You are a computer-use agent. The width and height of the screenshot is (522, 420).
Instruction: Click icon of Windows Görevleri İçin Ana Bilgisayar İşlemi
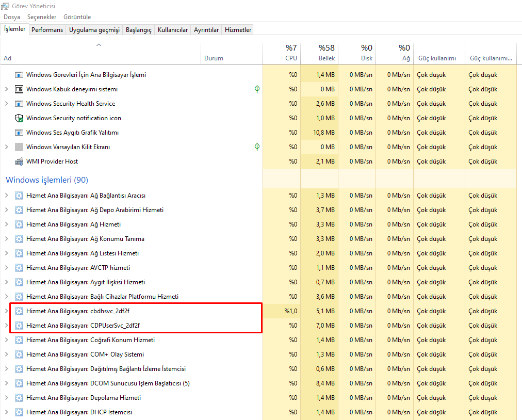19,75
